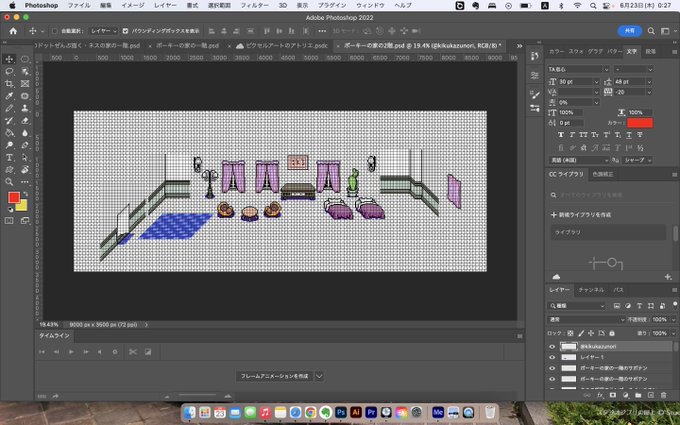Open History panel icon in side strip
The image size is (680, 425).
[535, 56]
